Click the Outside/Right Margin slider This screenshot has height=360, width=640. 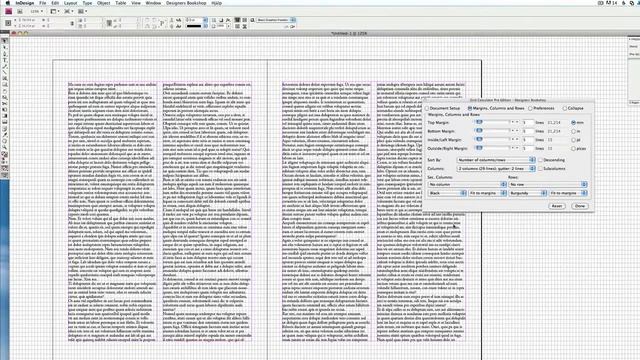pyautogui.click(x=492, y=148)
